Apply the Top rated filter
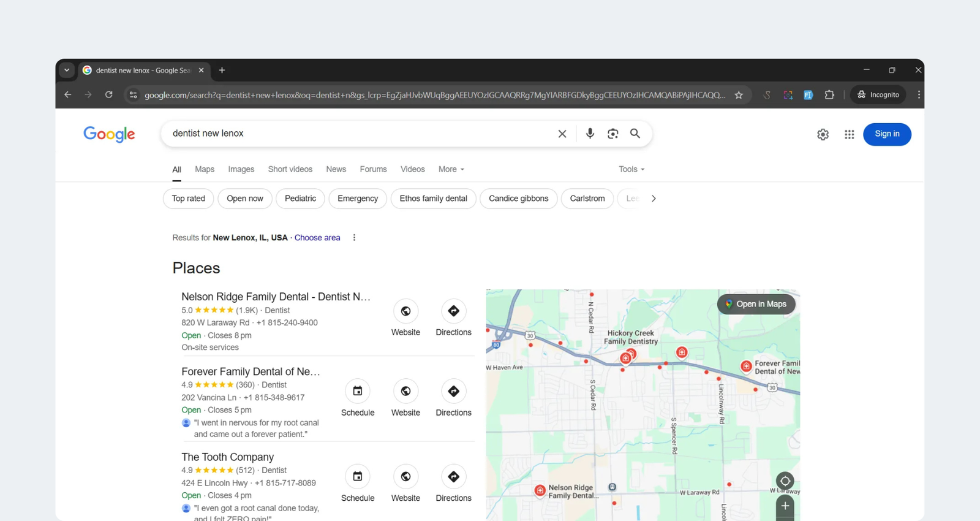The width and height of the screenshot is (980, 521). [188, 199]
